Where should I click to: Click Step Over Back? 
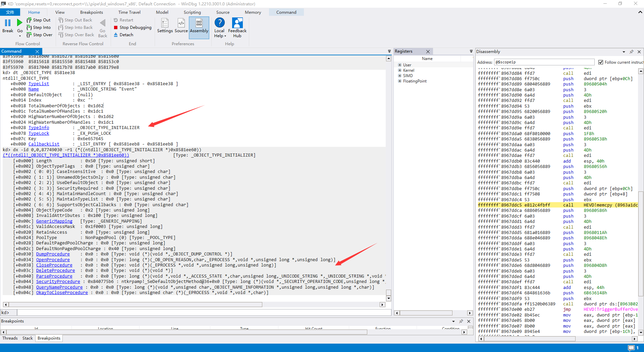[x=76, y=35]
